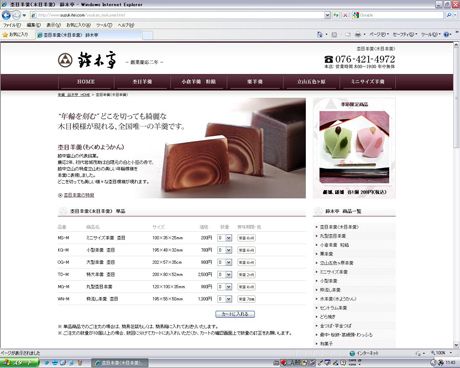Click the Home icon in command bar
Image resolution: width=460 pixels, height=368 pixels.
point(320,34)
